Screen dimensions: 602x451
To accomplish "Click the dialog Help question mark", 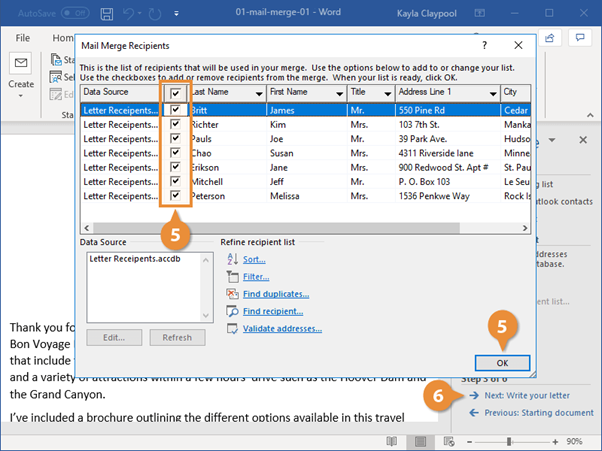I will point(485,45).
